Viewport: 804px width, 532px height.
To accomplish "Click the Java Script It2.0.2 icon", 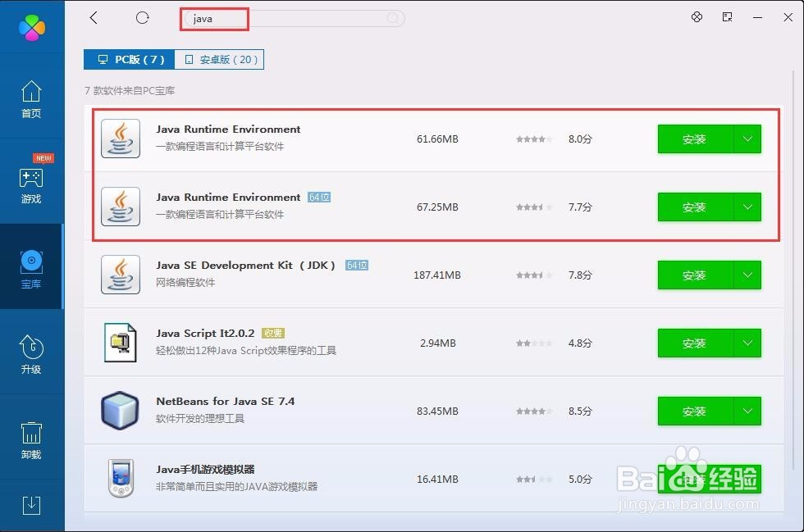I will (121, 343).
